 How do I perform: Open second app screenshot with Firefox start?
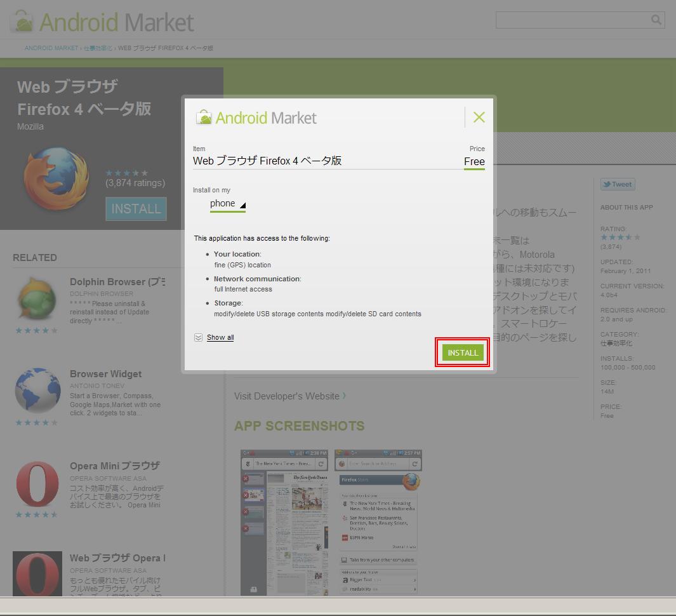click(x=378, y=523)
